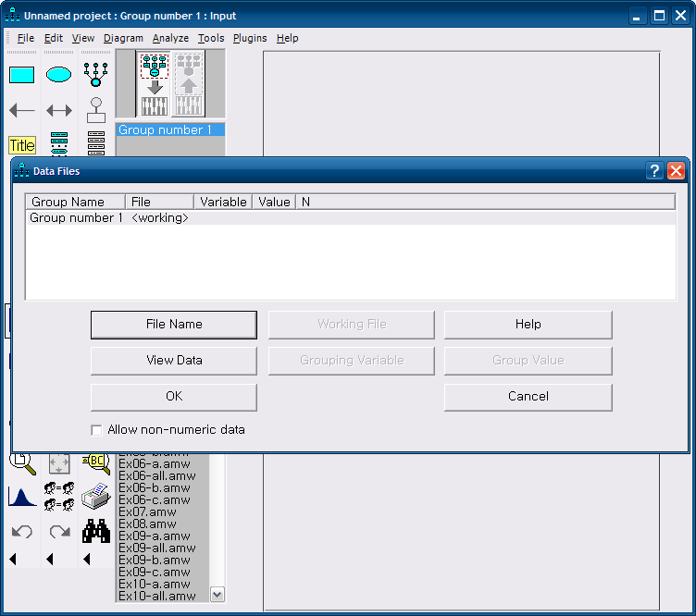Image resolution: width=696 pixels, height=616 pixels.
Task: Select the double-headed covariance arrow tool
Action: pos(58,110)
